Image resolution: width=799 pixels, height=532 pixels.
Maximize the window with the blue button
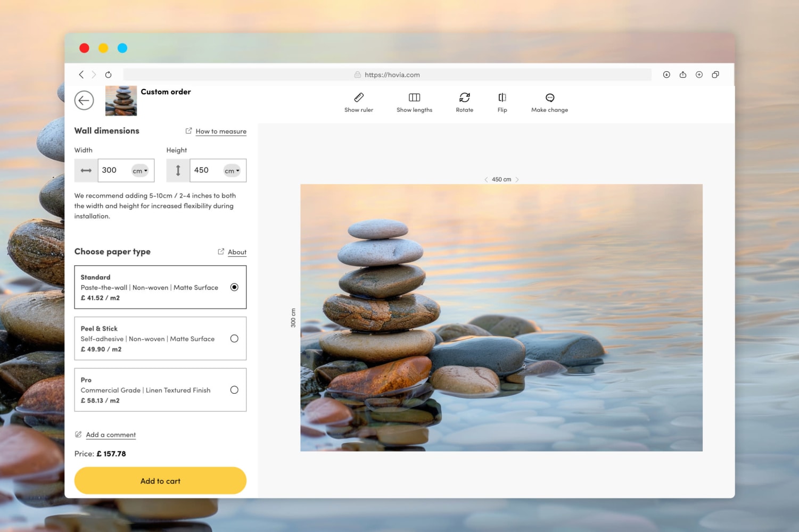pyautogui.click(x=122, y=48)
